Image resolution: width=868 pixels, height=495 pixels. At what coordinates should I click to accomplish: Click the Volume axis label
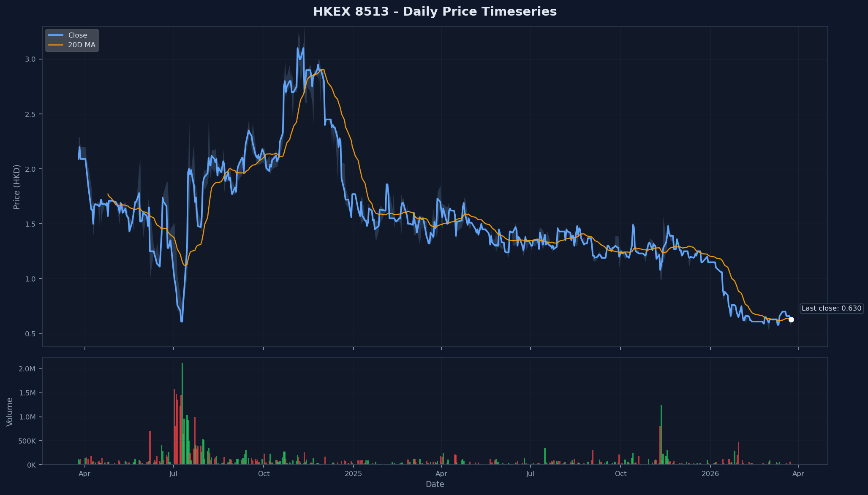pyautogui.click(x=10, y=411)
